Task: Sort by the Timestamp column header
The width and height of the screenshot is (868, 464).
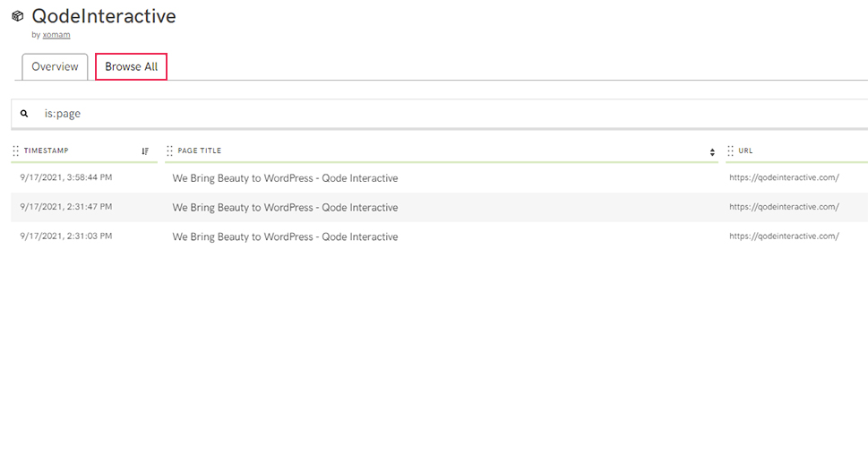Action: [47, 150]
